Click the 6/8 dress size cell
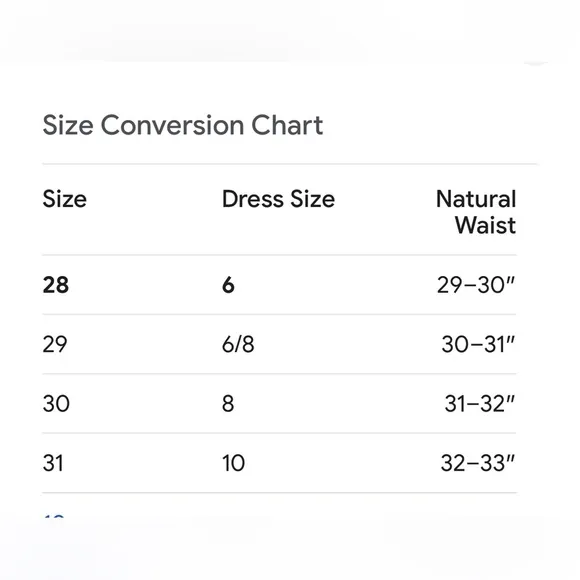580x580 pixels. coord(238,344)
